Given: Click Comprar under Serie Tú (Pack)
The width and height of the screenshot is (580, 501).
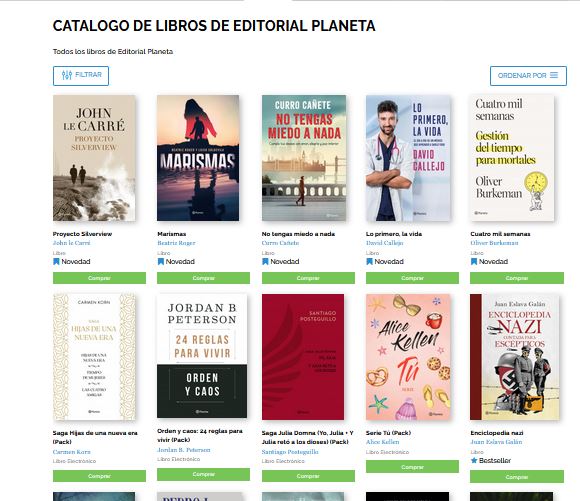Looking at the screenshot, I should coord(412,467).
